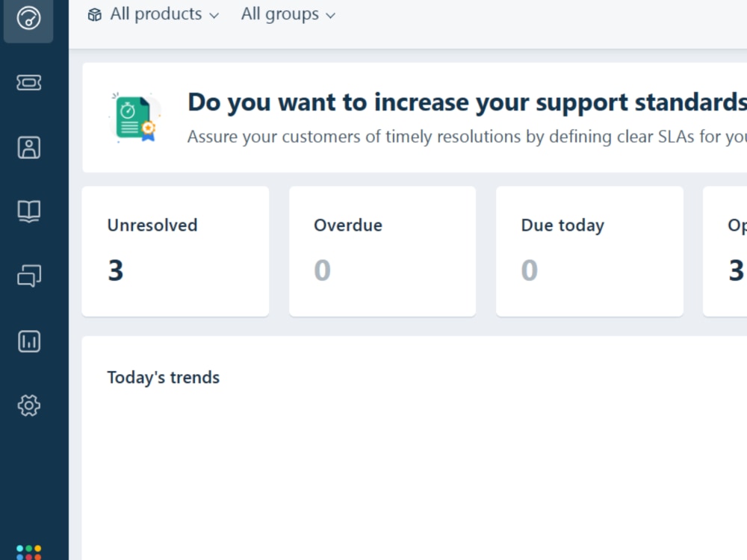This screenshot has width=747, height=560.
Task: Open the colorful app switcher dots
Action: tap(28, 553)
